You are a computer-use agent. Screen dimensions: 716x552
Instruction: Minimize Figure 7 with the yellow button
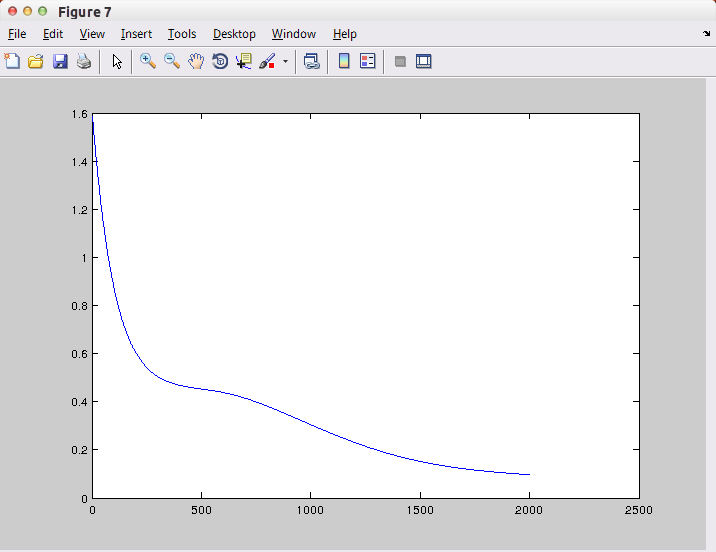pos(27,11)
